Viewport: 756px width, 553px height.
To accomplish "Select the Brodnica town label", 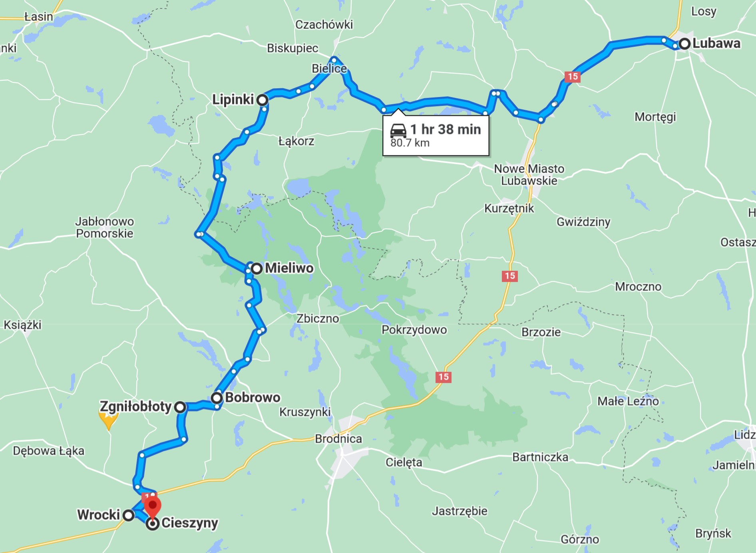I will click(338, 439).
